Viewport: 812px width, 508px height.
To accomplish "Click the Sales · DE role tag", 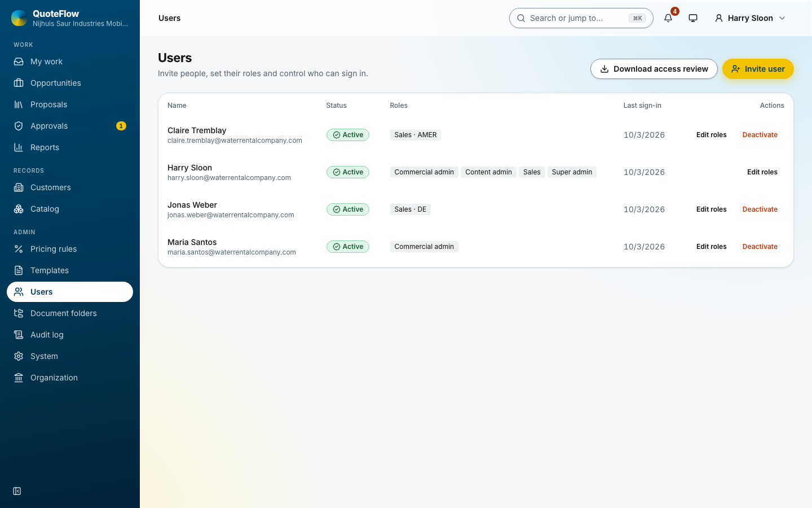I will 411,209.
